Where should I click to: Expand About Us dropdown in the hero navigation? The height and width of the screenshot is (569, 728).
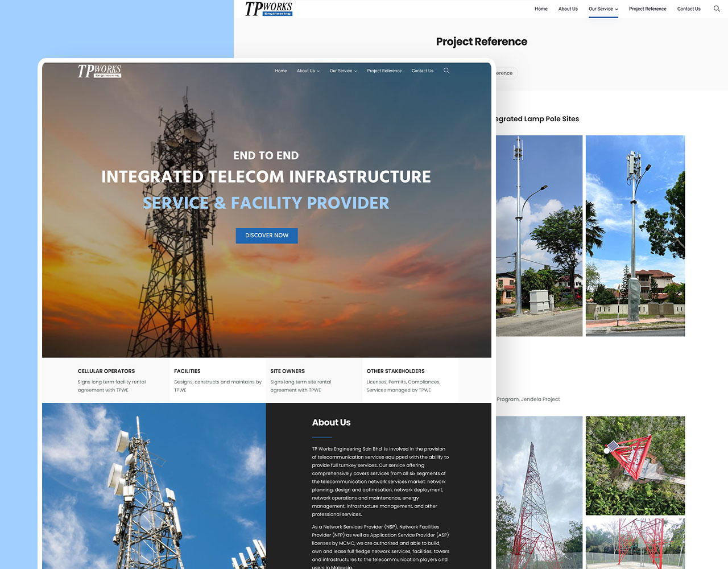click(x=308, y=71)
